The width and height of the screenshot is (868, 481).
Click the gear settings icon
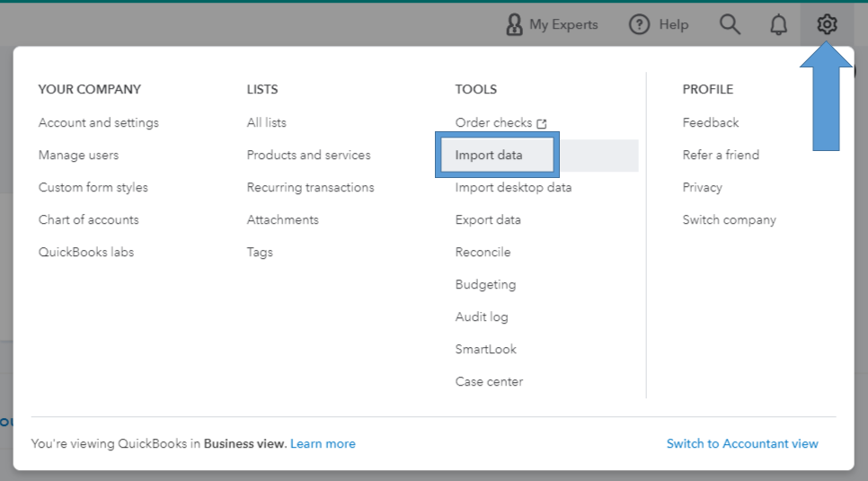tap(827, 25)
